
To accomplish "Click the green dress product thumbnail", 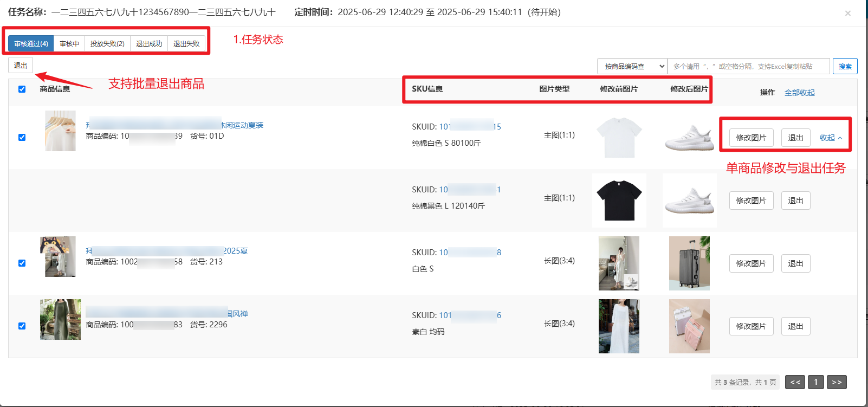I will [60, 320].
